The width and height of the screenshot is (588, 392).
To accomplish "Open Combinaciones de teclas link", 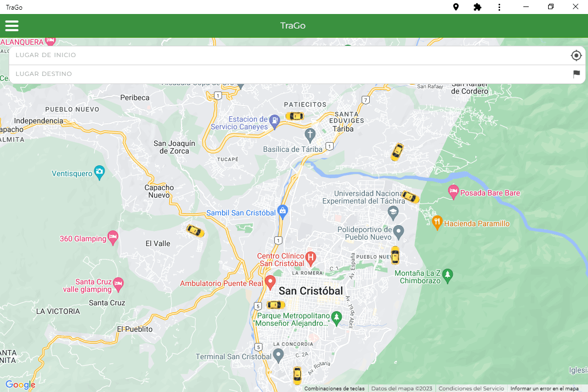I will (334, 389).
